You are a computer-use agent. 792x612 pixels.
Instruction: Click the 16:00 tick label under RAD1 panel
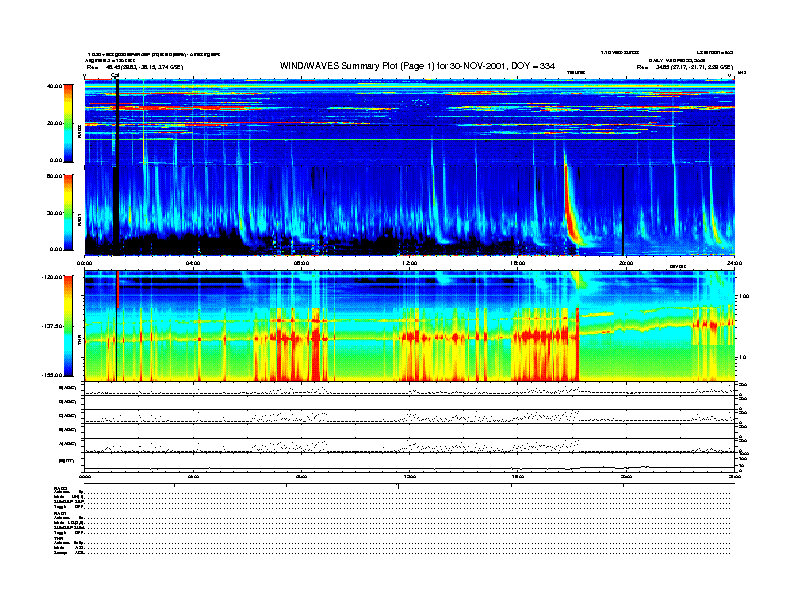(518, 263)
